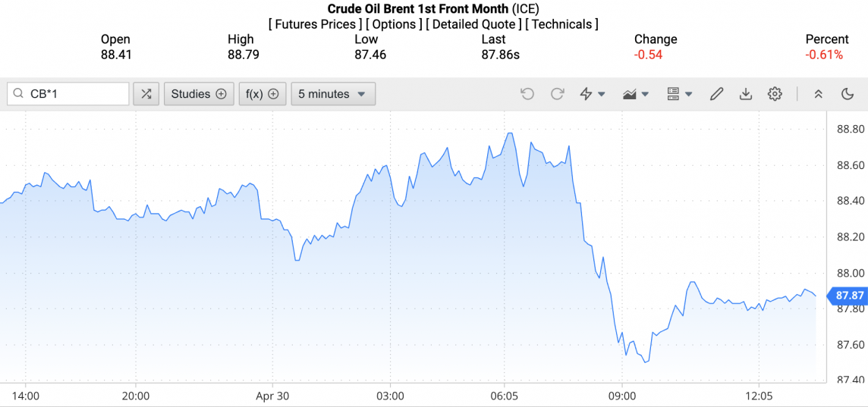Screen dimensions: 868x407
Task: Open the Futures Prices link
Action: 315,24
